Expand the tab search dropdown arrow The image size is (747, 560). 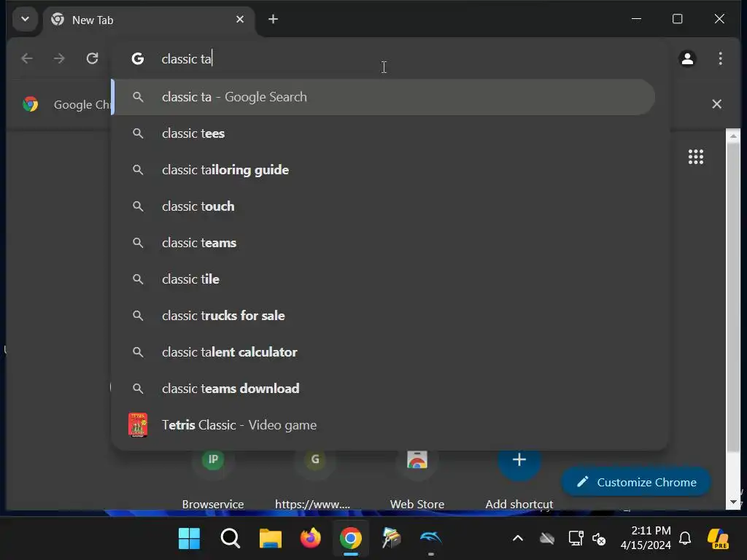[26, 20]
